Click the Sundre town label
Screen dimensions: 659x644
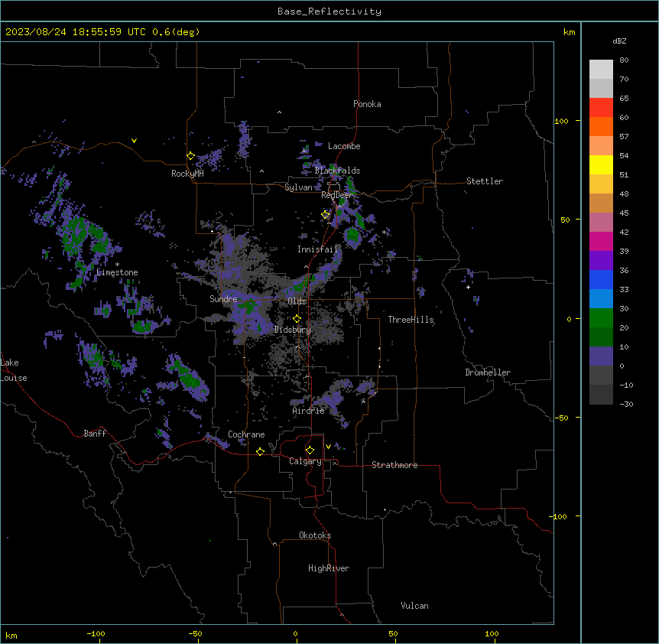tap(223, 299)
